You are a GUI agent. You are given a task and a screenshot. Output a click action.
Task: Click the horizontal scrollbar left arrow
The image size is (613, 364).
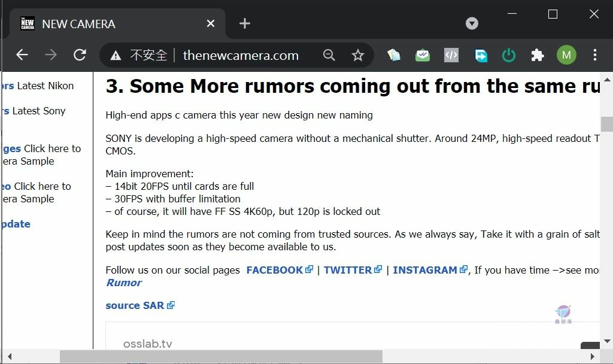point(10,357)
